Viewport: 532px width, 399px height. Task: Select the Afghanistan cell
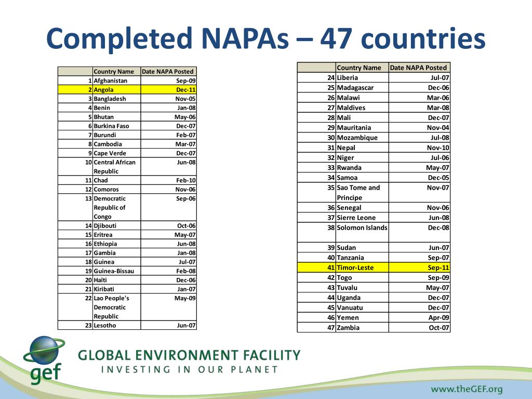coord(116,81)
